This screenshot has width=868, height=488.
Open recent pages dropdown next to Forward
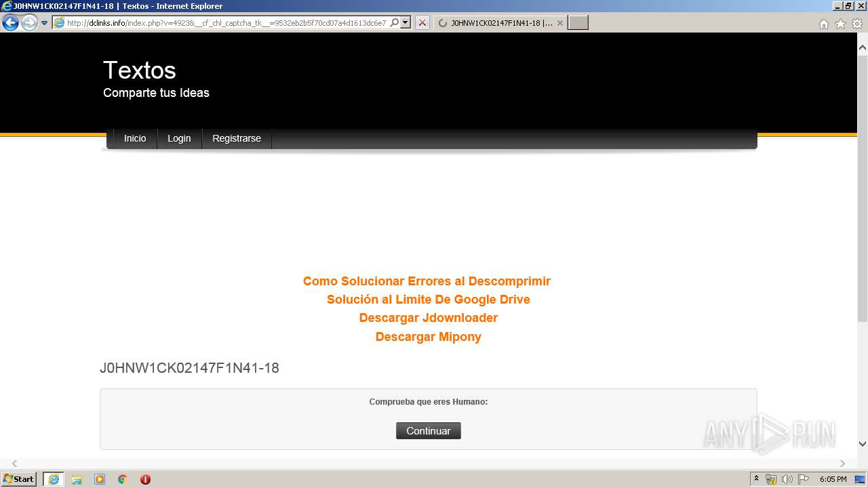45,23
